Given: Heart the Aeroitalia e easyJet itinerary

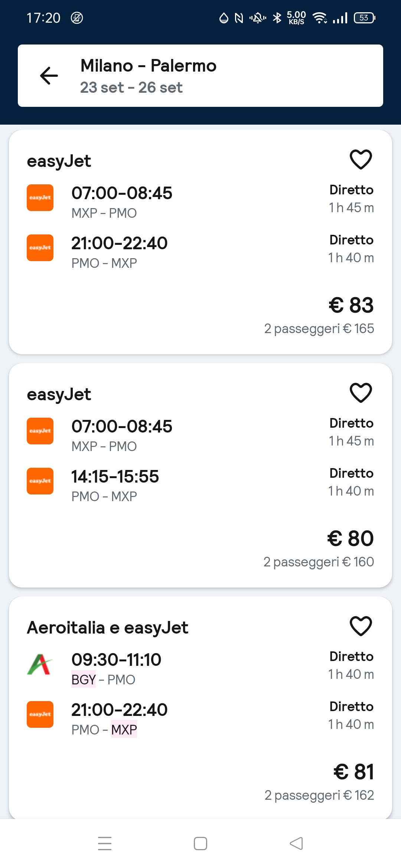Looking at the screenshot, I should pyautogui.click(x=361, y=626).
